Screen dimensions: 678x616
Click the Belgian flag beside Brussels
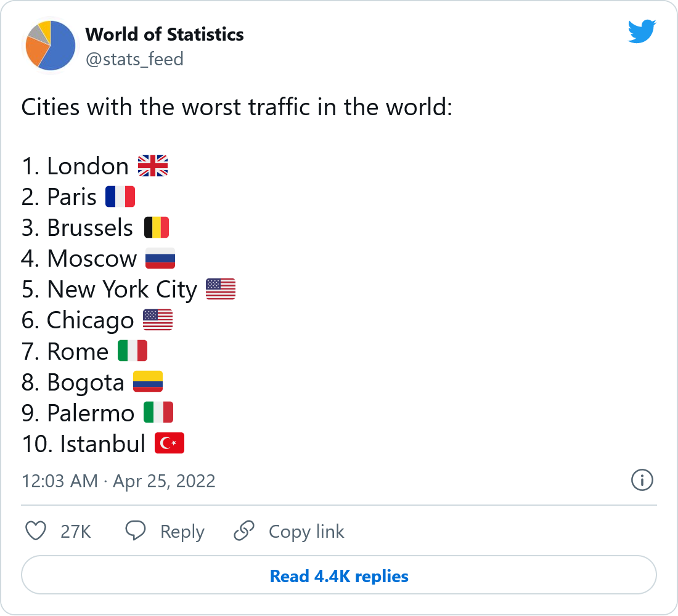(157, 228)
